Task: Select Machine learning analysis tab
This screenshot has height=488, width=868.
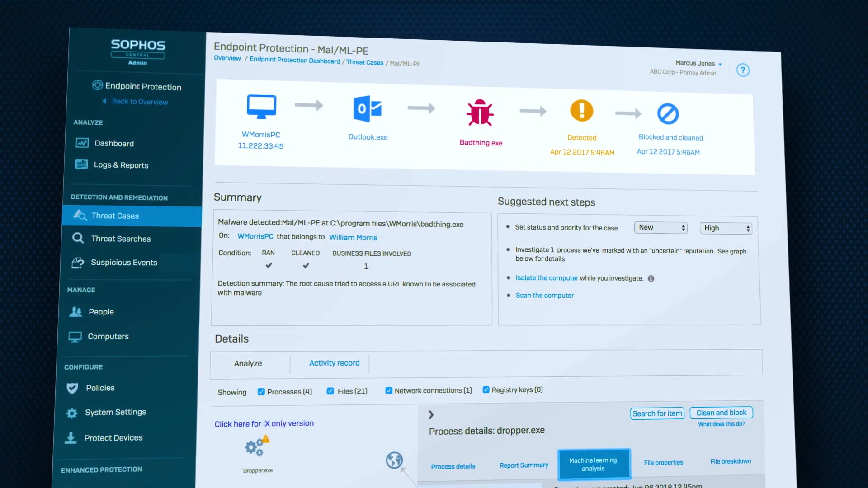Action: click(x=593, y=464)
